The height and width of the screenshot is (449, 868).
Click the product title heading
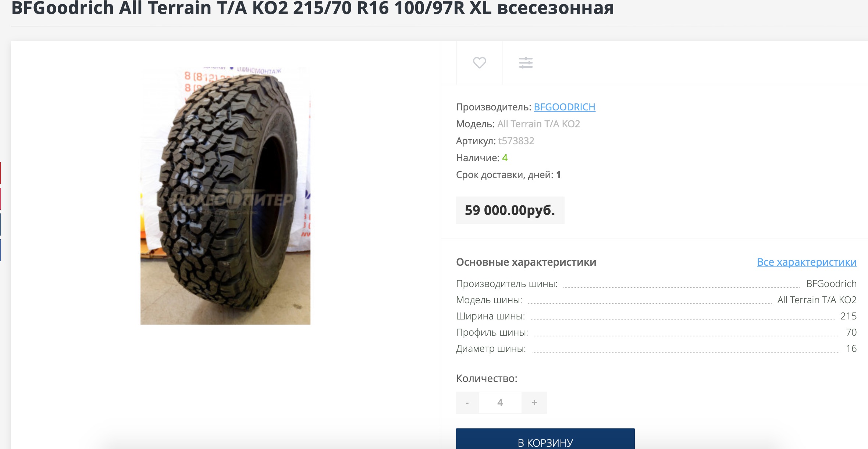tap(313, 8)
